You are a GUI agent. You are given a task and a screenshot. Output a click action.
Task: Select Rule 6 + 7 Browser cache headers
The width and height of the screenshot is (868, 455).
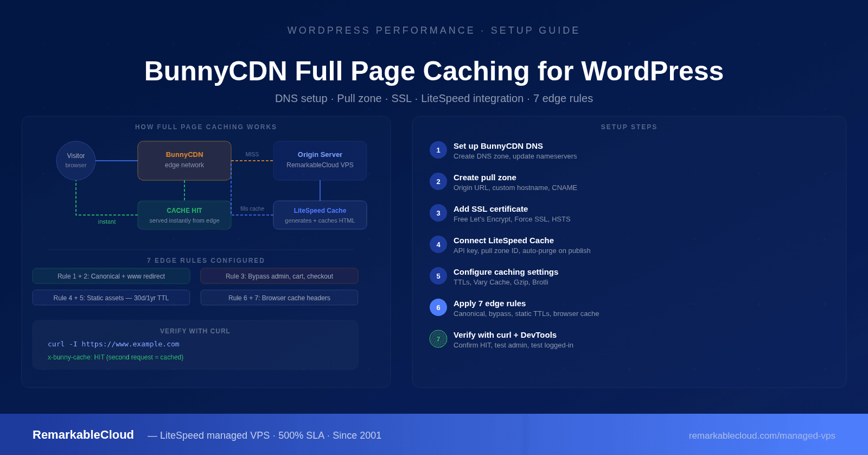tap(279, 298)
